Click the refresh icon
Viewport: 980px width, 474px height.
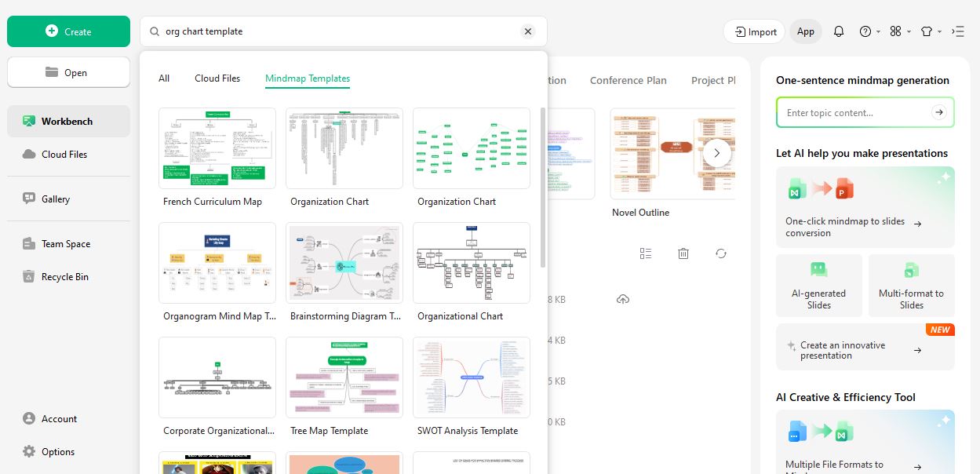[721, 253]
